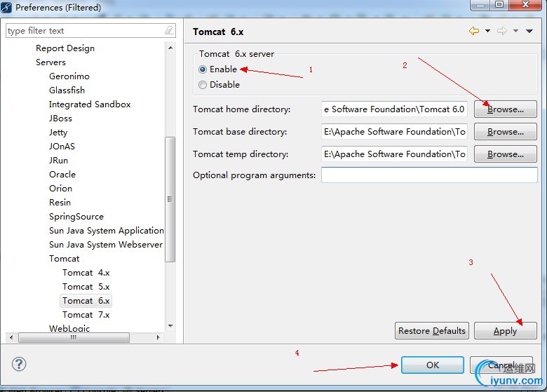Image resolution: width=547 pixels, height=392 pixels.
Task: Select Glassfish server entry
Action: [x=67, y=90]
